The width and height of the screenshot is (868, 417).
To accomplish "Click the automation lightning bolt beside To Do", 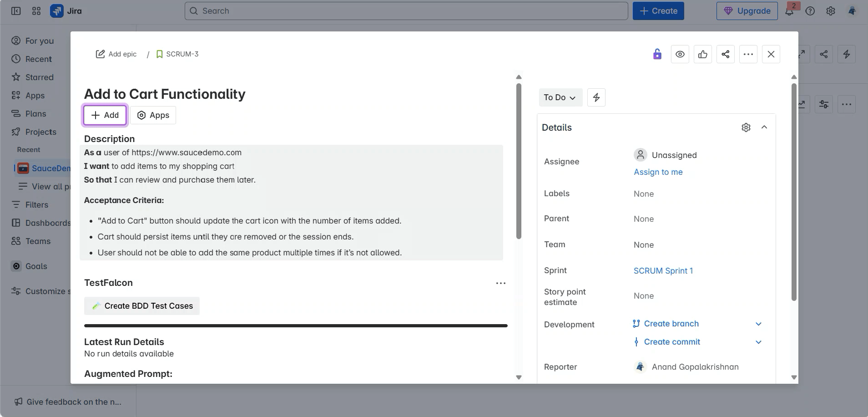I will coord(596,97).
